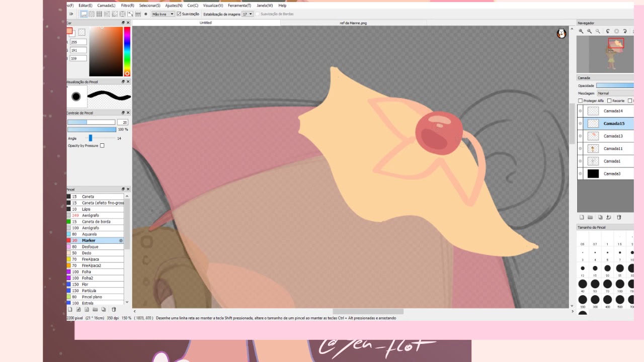Screen dimensions: 644x362
Task: Add brush folder icon in Pincel panel
Action: pos(95,309)
